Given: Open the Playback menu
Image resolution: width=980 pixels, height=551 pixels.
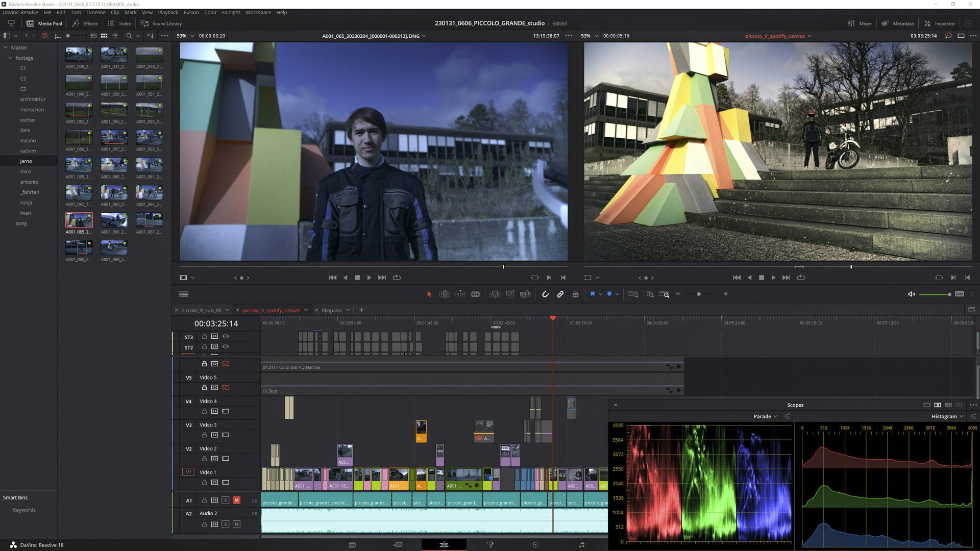Looking at the screenshot, I should coord(167,12).
